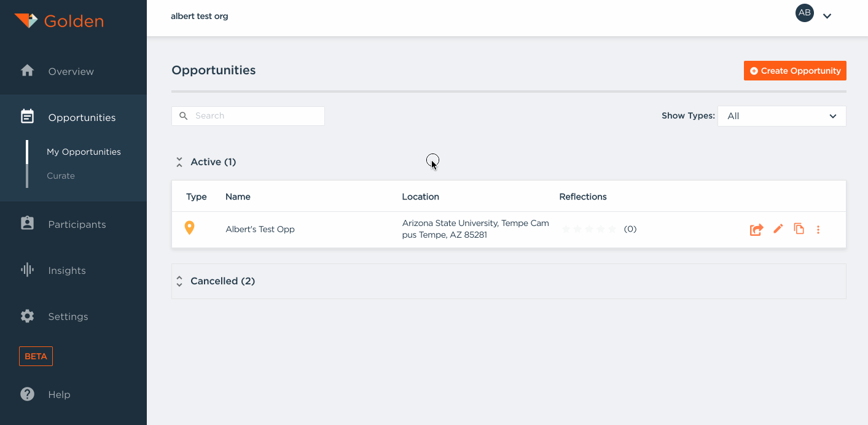This screenshot has width=868, height=425.
Task: Switch to My Opportunities
Action: pyautogui.click(x=84, y=151)
